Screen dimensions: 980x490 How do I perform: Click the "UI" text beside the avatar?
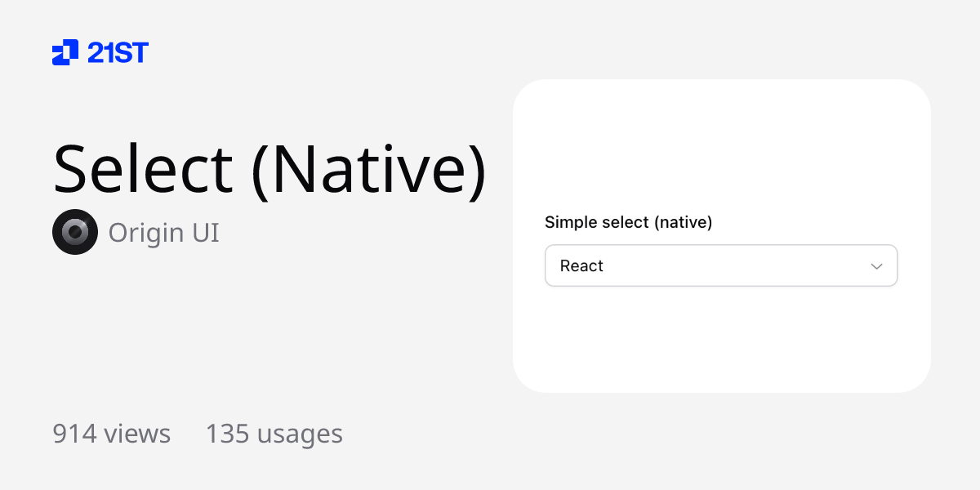click(205, 233)
